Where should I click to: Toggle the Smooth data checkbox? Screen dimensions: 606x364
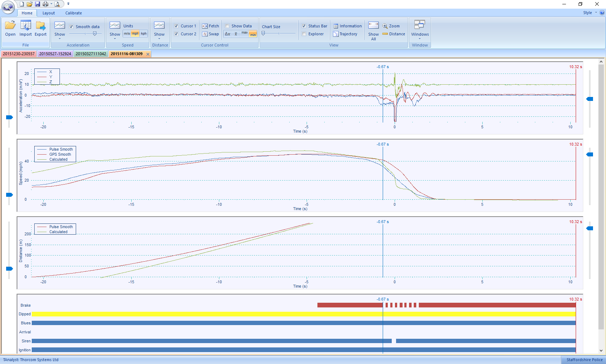[x=71, y=27]
